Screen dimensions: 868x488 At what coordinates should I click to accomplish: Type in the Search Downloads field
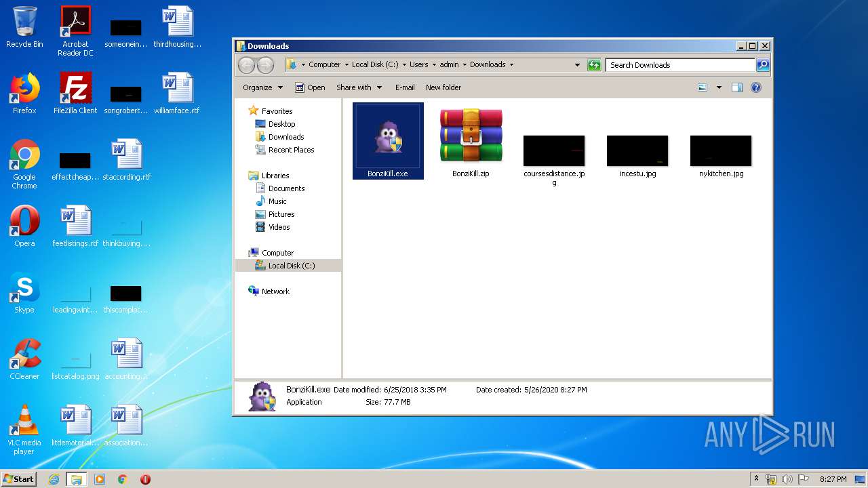click(x=680, y=65)
